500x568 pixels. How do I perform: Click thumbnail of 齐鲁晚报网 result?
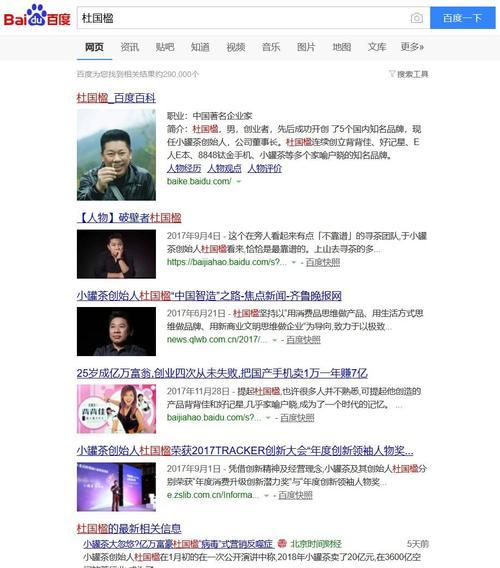[116, 331]
